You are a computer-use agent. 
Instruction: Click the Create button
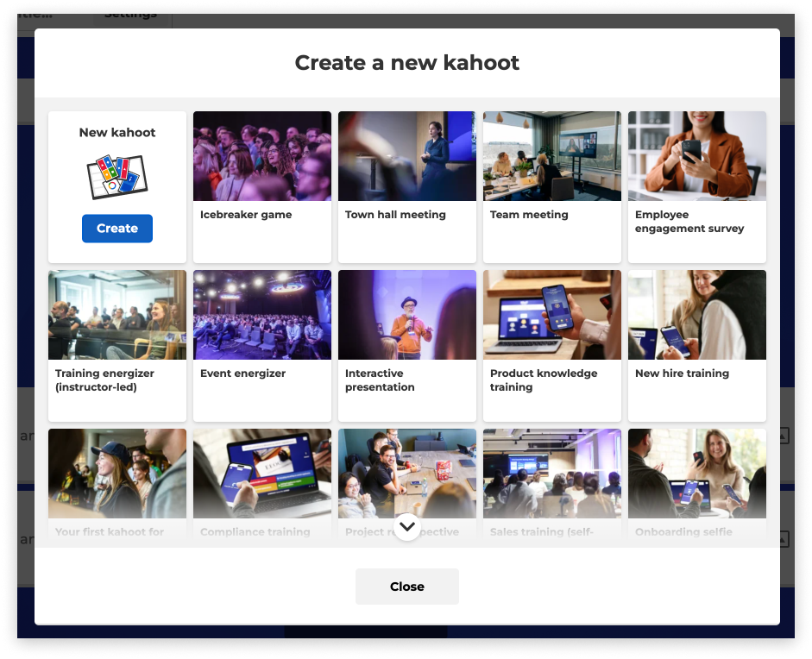[116, 228]
